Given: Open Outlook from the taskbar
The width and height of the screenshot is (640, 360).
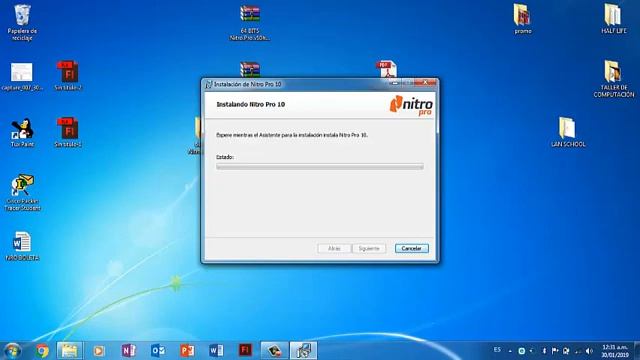Looking at the screenshot, I should tap(158, 351).
